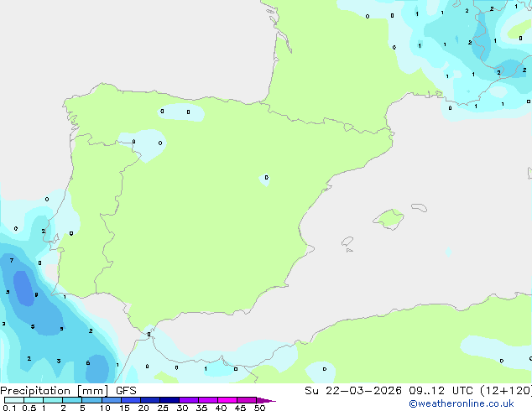Click the legend label '25'

pos(163,408)
